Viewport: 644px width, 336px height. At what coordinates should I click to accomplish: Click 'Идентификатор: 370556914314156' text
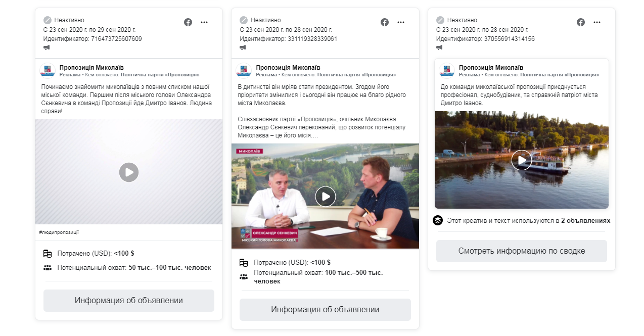click(x=485, y=39)
